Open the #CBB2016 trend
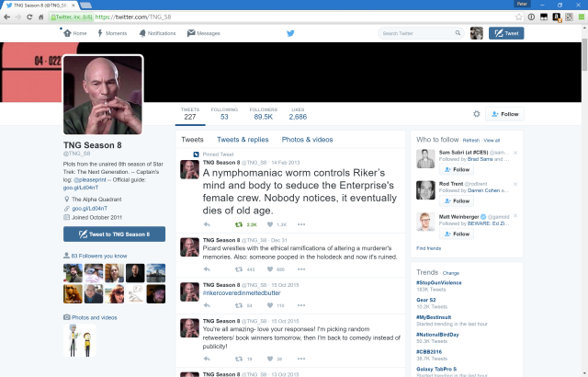The width and height of the screenshot is (588, 377). click(x=429, y=352)
